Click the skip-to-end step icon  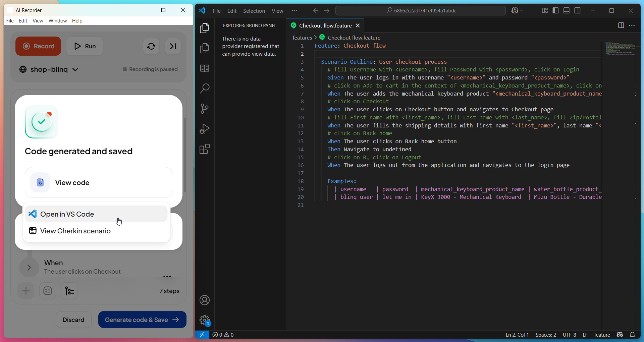173,46
